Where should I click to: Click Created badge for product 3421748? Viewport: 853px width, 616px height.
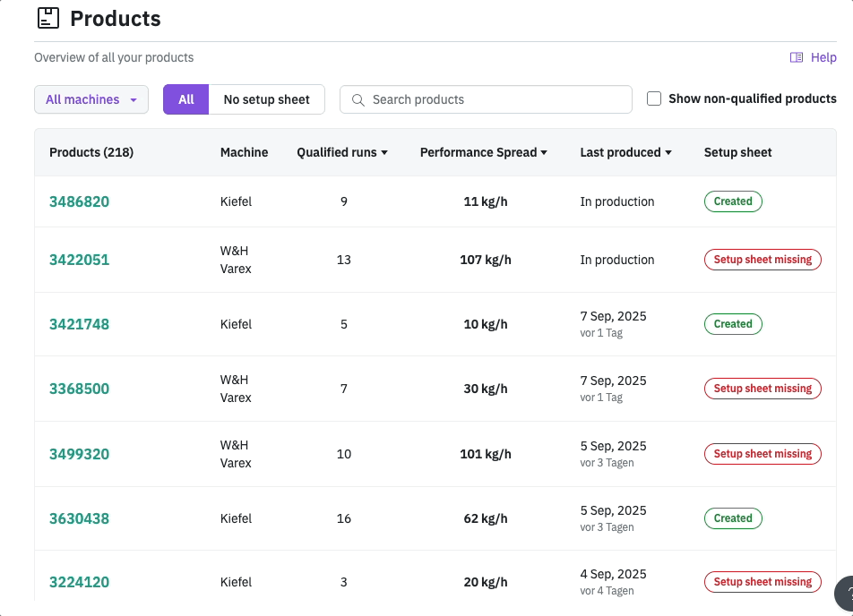coord(732,324)
